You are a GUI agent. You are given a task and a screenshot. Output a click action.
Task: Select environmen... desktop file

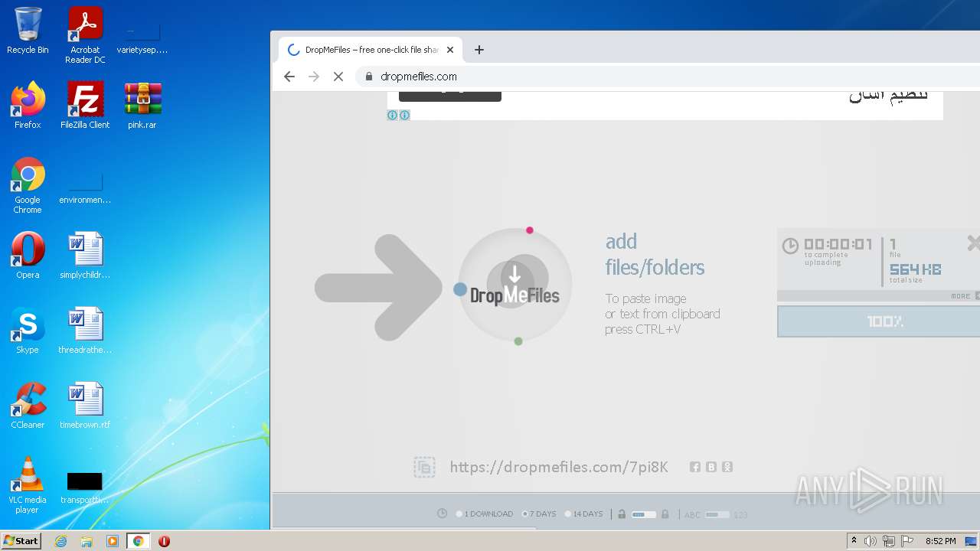pyautogui.click(x=85, y=187)
